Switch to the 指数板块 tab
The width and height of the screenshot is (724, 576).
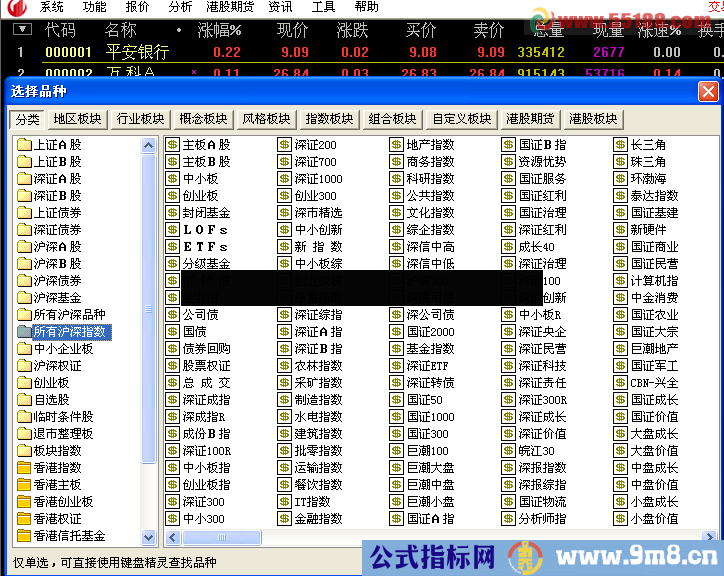(x=329, y=119)
